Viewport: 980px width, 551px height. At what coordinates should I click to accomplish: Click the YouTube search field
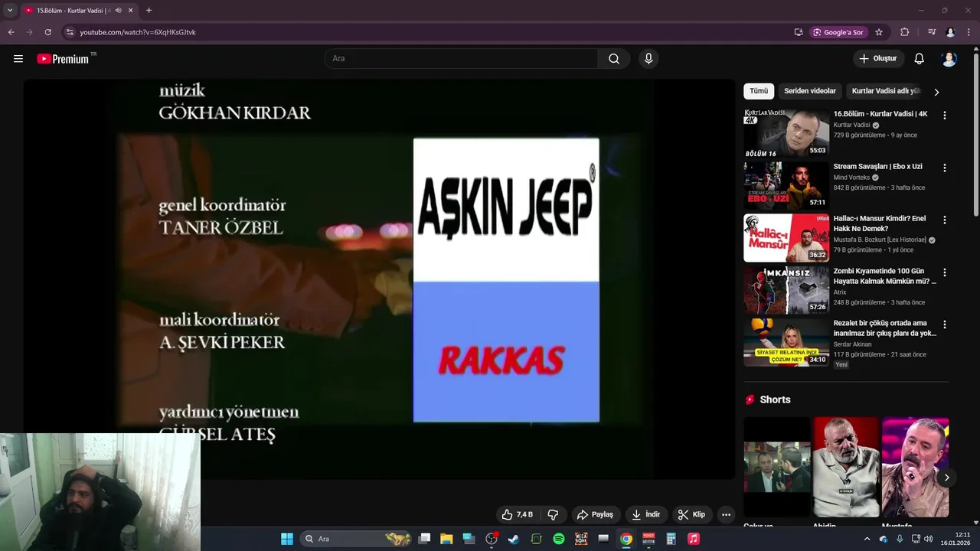[462, 59]
